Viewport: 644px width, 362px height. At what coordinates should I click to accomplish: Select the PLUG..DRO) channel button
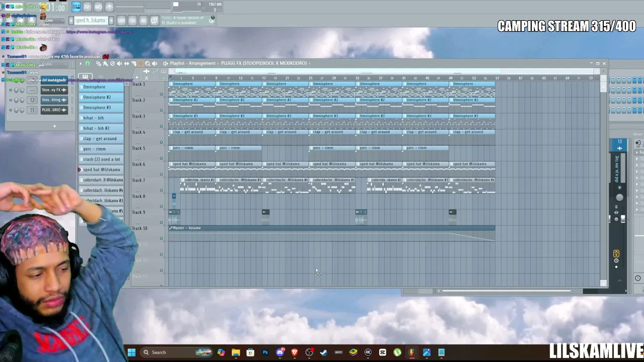point(54,110)
